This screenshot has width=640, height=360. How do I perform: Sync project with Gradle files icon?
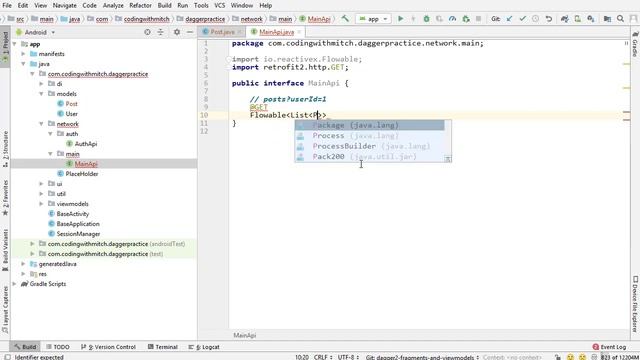(564, 19)
